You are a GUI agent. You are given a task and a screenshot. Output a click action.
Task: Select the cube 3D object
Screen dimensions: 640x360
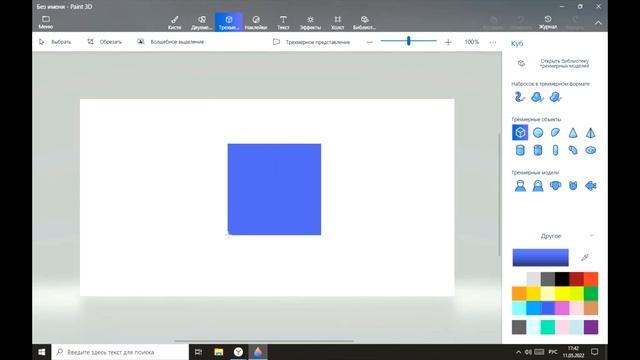[x=520, y=132]
